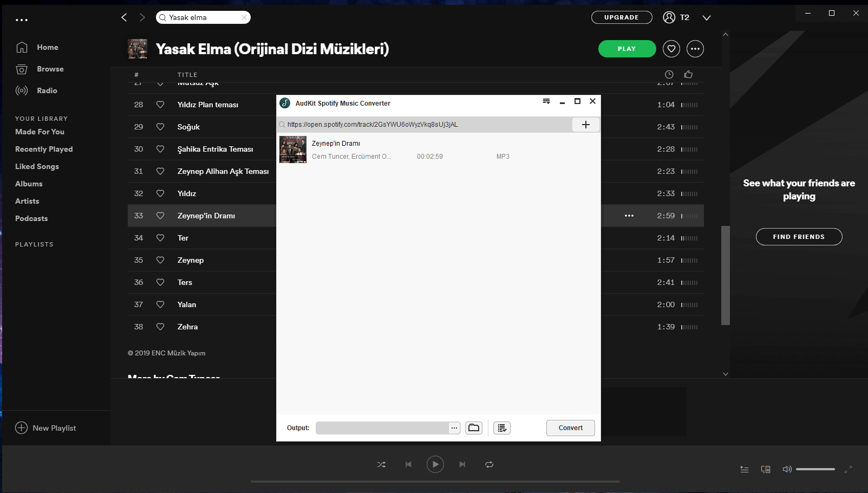Click the main play button
The width and height of the screenshot is (868, 493).
(435, 464)
